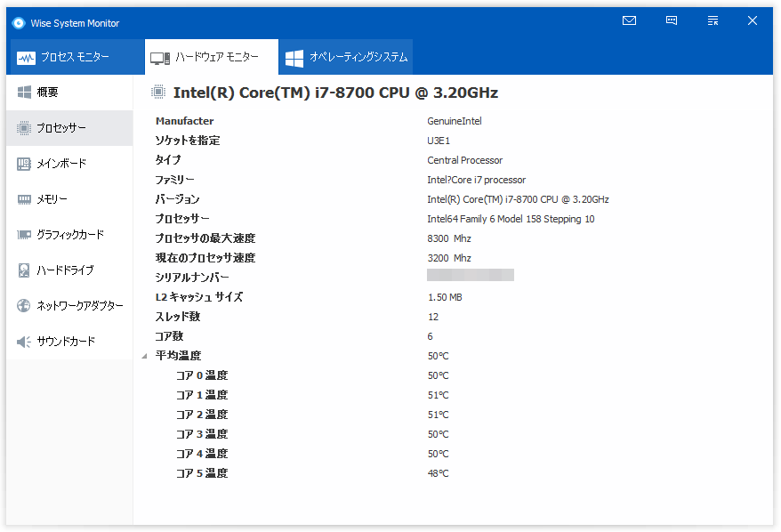Select the コア 4 温度 row
Viewport: 781px width, 532px height.
point(202,454)
